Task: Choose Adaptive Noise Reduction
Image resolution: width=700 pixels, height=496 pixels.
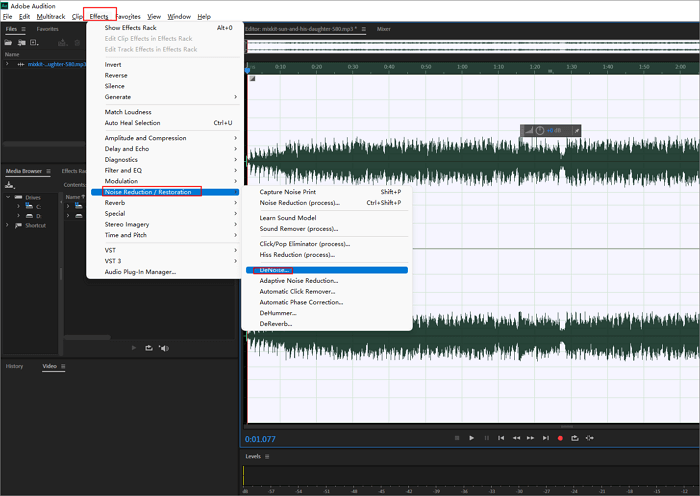Action: 327,281
